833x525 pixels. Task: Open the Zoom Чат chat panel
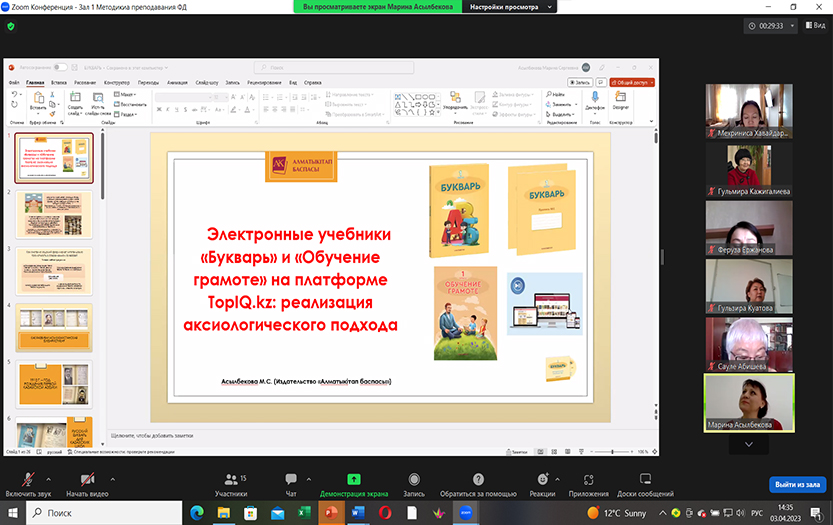click(x=291, y=479)
